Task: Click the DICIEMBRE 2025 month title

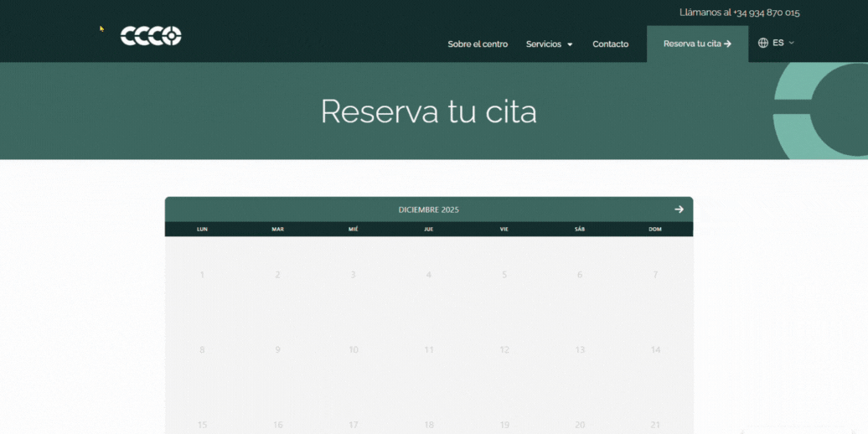Action: [x=428, y=209]
